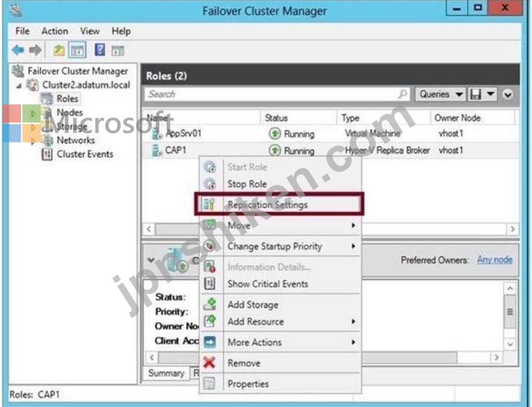Click the Stop Role gear icon
Image resolution: width=532 pixels, height=407 pixels.
click(210, 184)
